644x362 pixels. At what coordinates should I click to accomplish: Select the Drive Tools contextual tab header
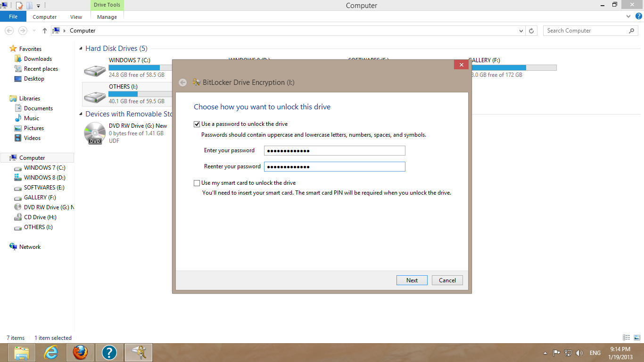click(107, 5)
